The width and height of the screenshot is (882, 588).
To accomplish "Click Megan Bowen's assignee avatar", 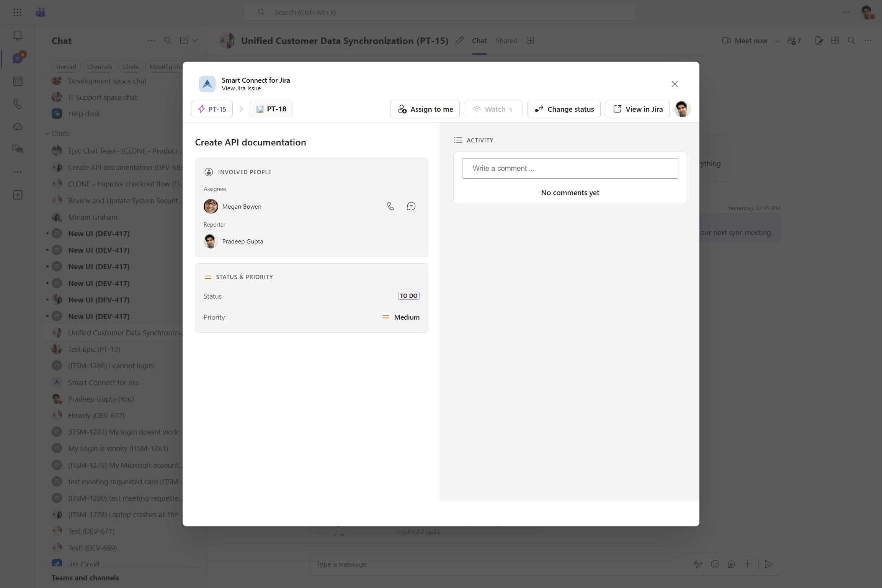I will click(x=211, y=206).
